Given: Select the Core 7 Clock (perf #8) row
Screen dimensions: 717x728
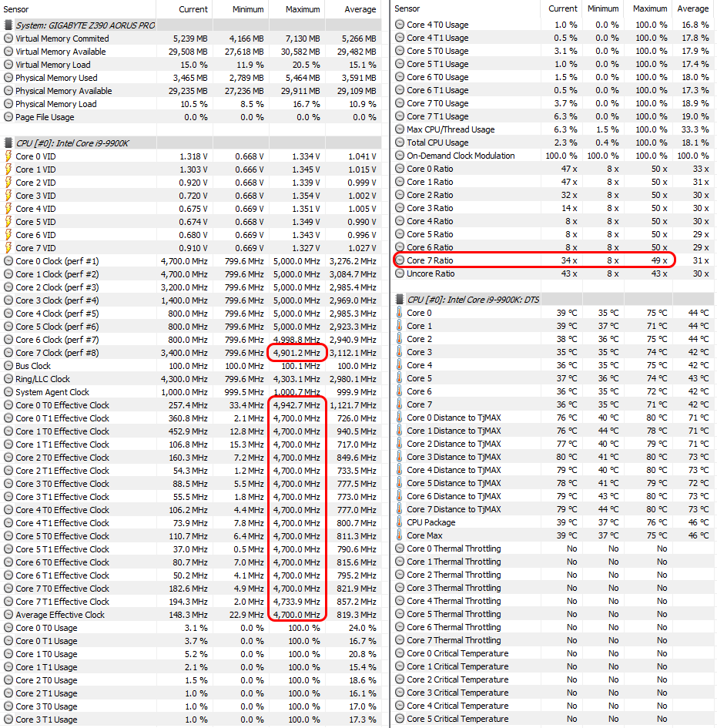Looking at the screenshot, I should pos(191,353).
